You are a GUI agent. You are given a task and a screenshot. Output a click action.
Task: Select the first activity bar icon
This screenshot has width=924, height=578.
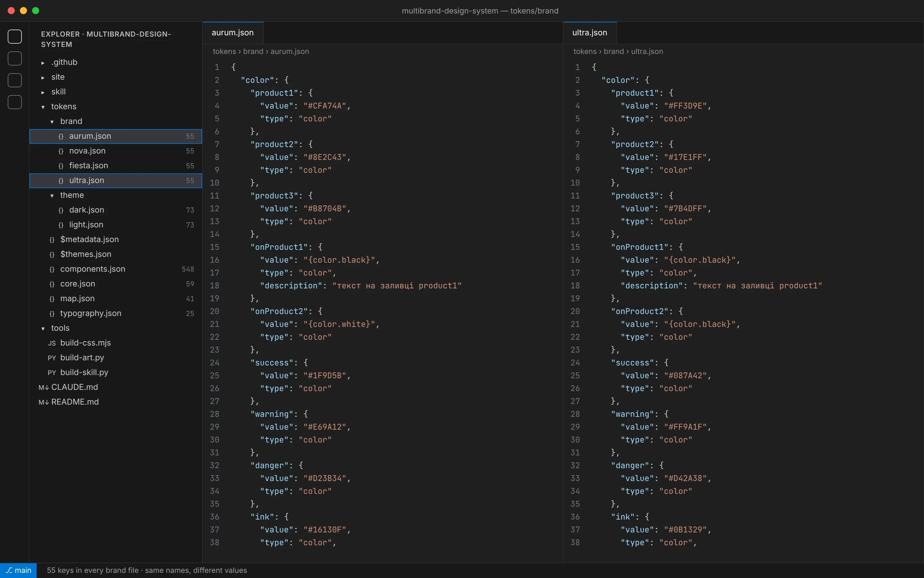[15, 37]
